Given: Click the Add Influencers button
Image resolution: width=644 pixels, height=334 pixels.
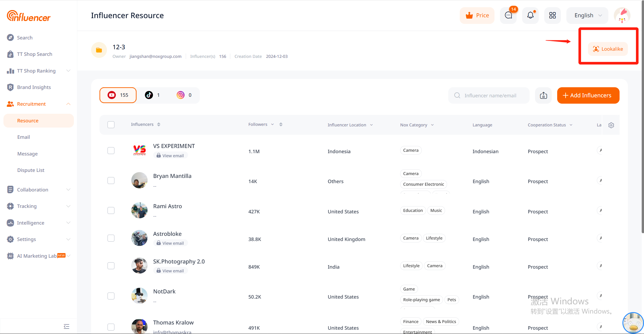Looking at the screenshot, I should [588, 96].
